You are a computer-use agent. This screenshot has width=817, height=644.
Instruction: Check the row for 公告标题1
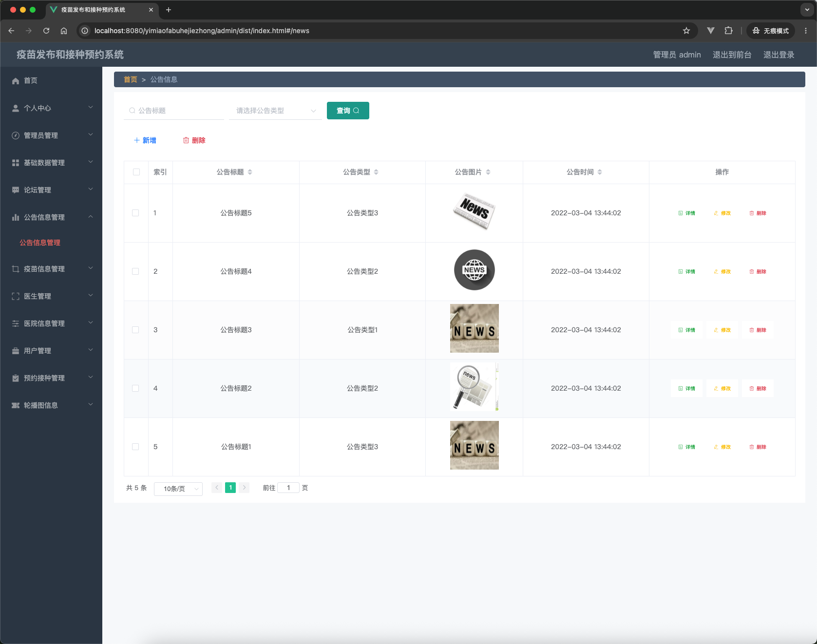(135, 447)
